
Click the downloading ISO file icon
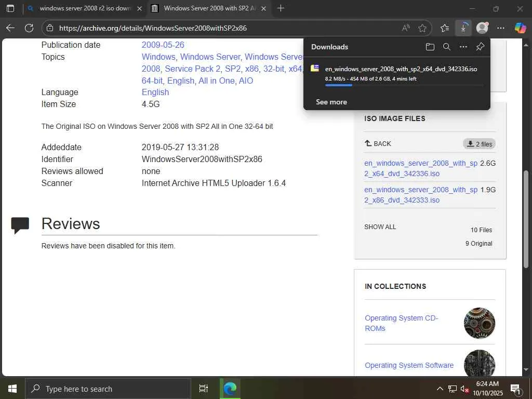click(x=315, y=68)
